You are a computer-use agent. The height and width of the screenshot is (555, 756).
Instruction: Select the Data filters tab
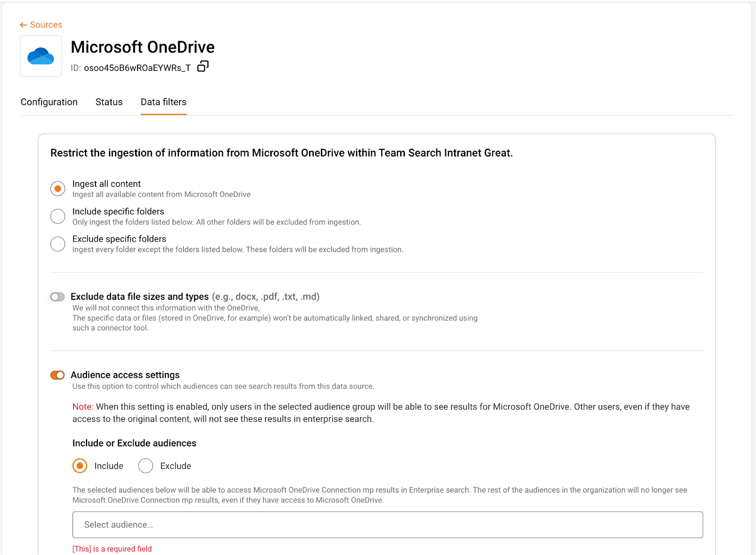click(163, 102)
